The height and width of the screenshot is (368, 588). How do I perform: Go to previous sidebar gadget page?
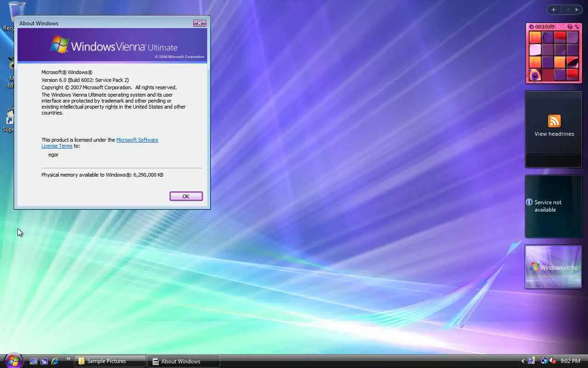coord(567,10)
